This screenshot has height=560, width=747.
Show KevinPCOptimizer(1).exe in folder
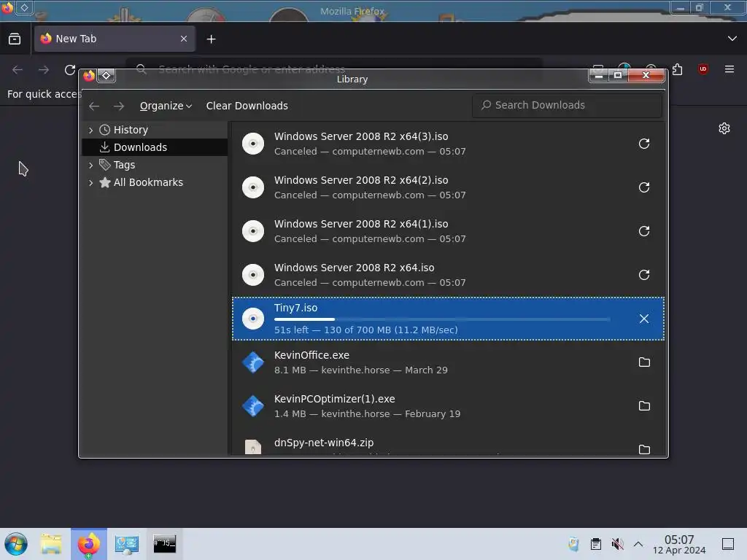[643, 406]
